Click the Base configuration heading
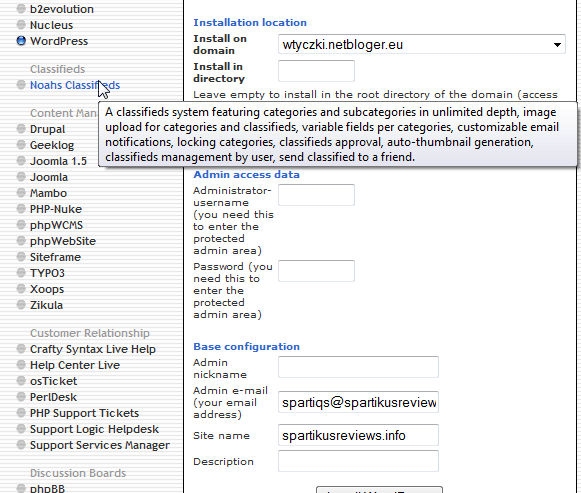 [246, 347]
